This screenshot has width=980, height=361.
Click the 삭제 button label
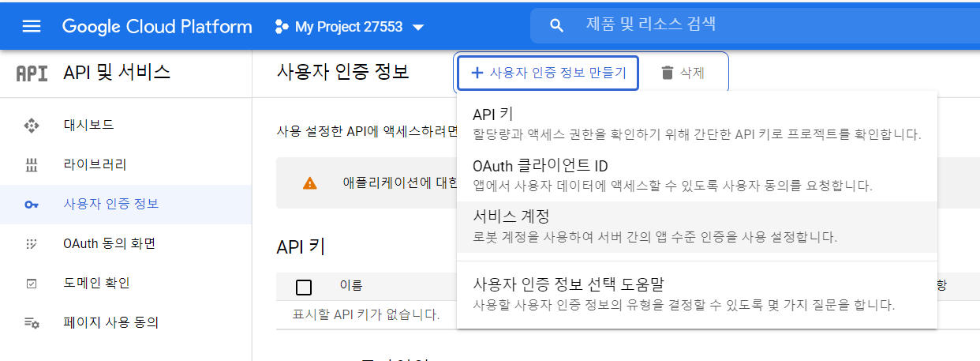click(x=692, y=73)
